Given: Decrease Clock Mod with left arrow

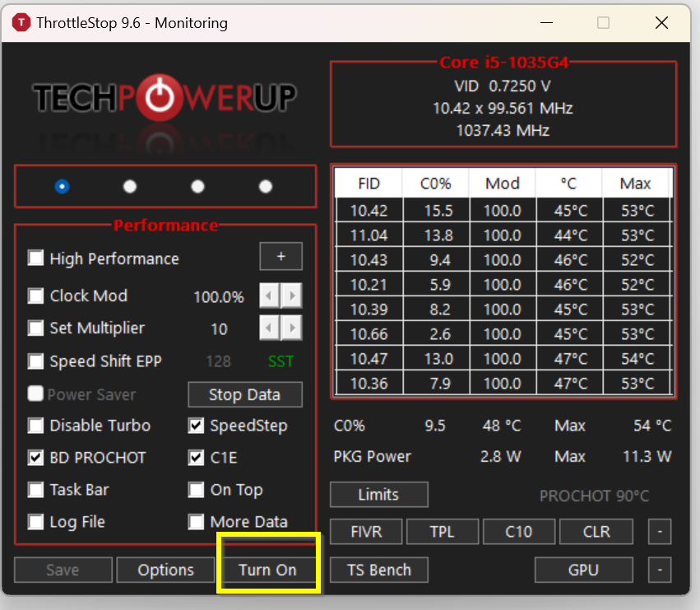Looking at the screenshot, I should tap(269, 296).
